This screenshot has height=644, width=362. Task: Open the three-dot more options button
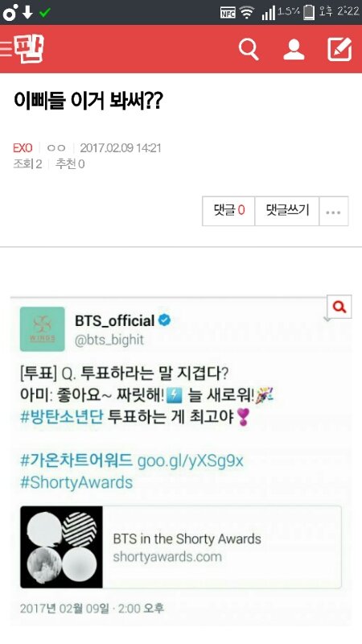[x=333, y=211]
